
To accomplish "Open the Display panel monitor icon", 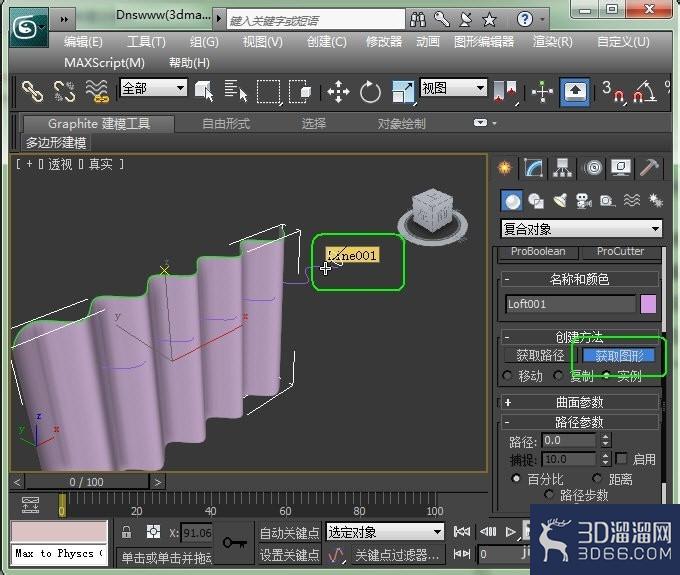I will (x=621, y=167).
